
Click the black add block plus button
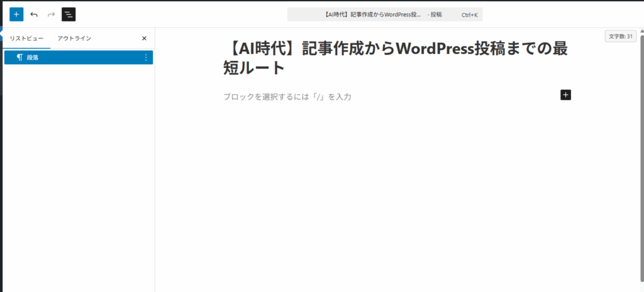coord(565,95)
